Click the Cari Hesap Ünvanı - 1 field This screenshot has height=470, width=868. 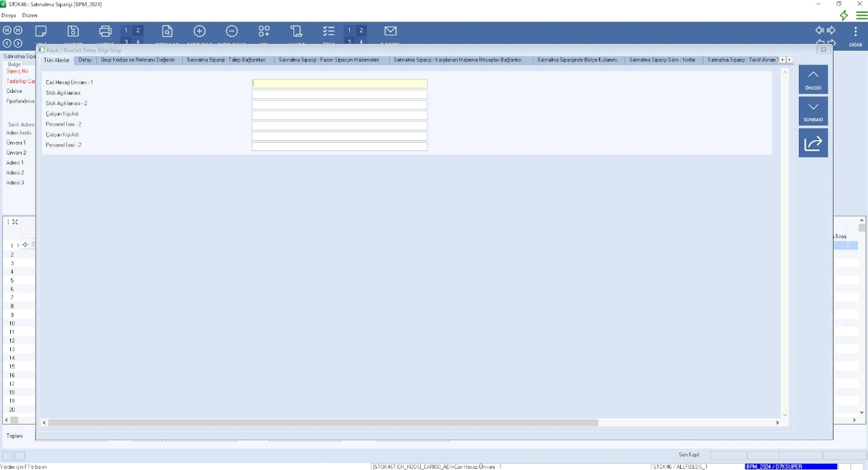pos(339,84)
